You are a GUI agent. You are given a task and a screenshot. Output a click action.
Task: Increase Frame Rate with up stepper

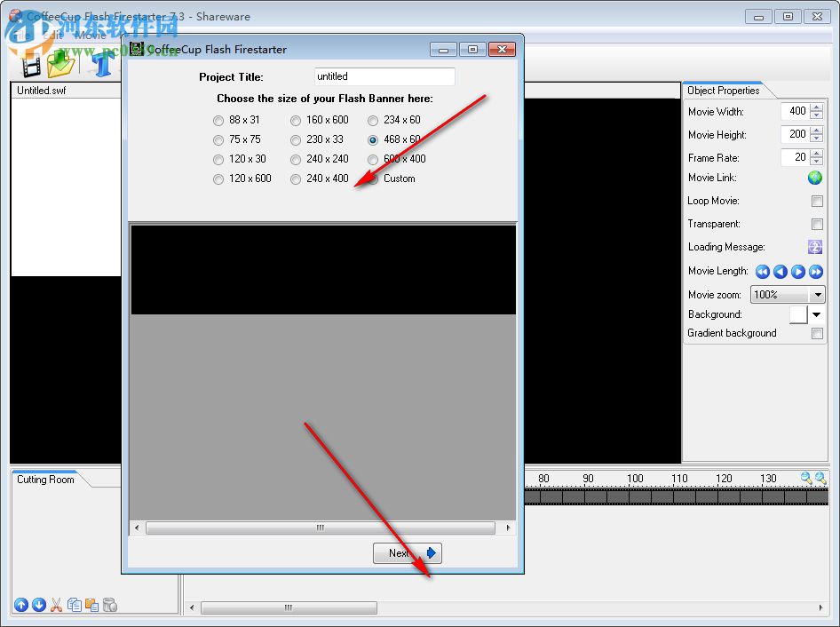tap(816, 154)
